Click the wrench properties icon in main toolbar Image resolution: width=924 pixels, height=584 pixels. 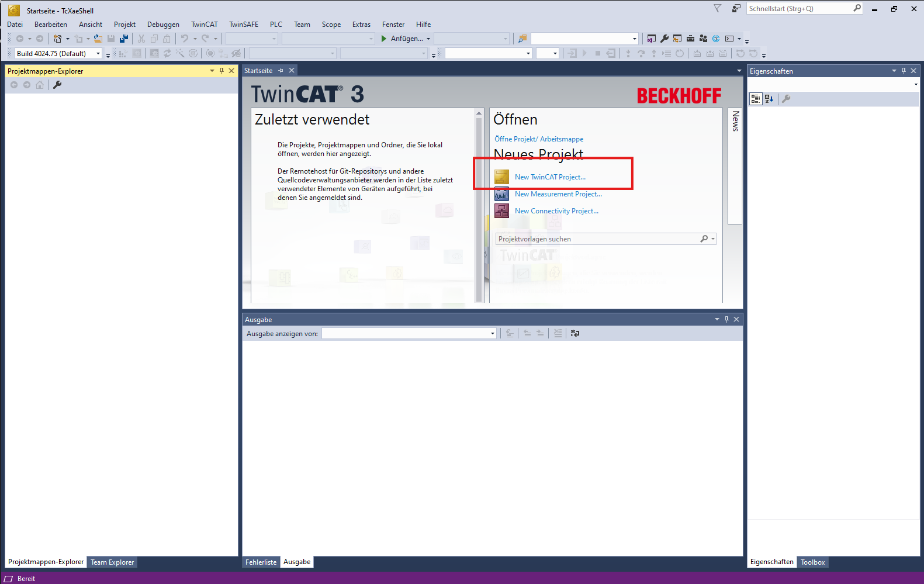tap(665, 39)
